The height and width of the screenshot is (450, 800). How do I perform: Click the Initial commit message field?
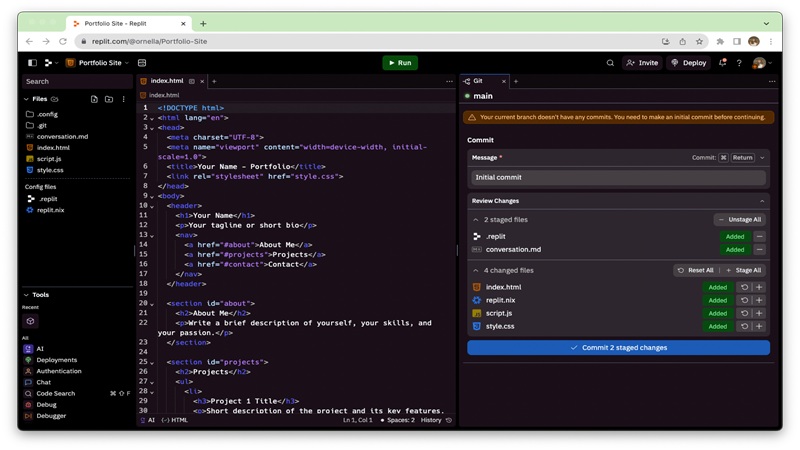tap(618, 177)
